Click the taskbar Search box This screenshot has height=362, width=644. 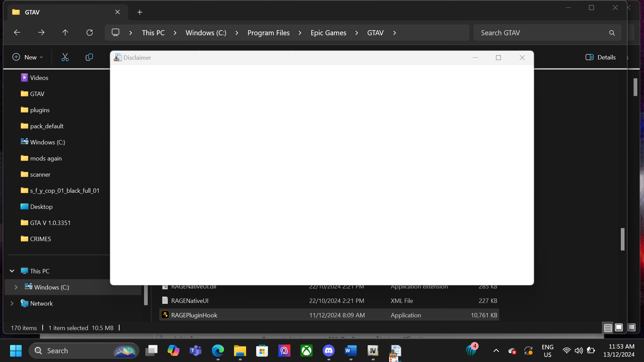(x=84, y=351)
